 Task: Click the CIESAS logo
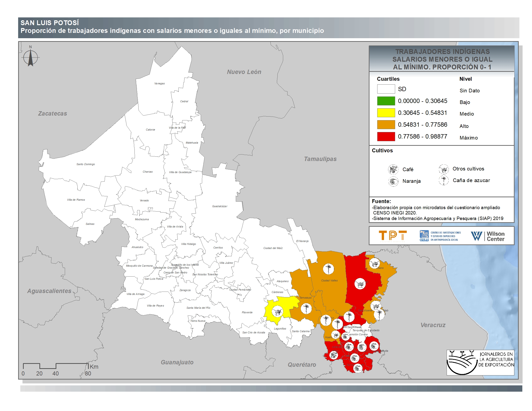[440, 236]
